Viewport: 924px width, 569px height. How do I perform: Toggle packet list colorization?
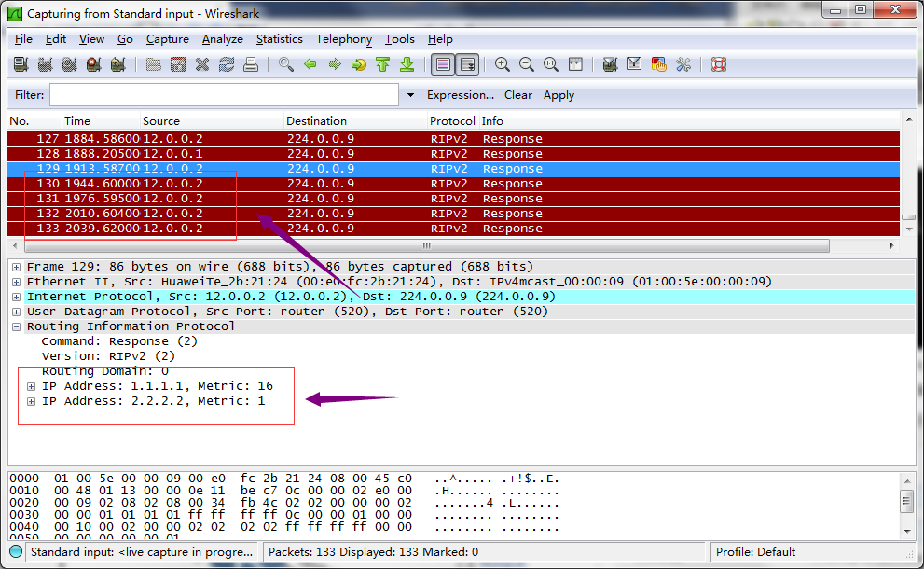pos(443,64)
